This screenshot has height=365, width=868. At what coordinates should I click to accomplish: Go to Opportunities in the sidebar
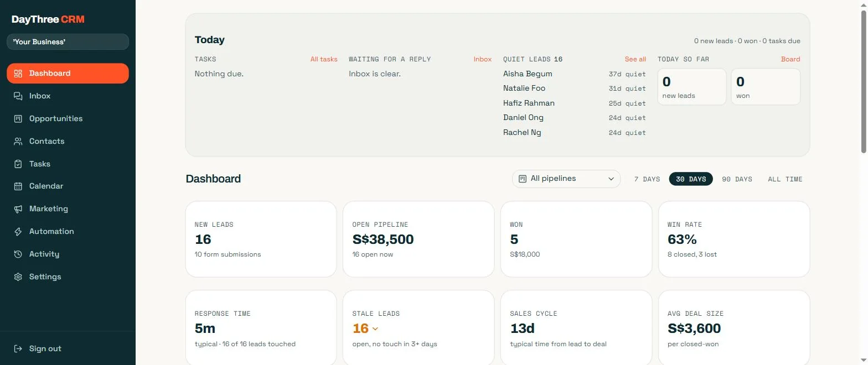click(68, 119)
